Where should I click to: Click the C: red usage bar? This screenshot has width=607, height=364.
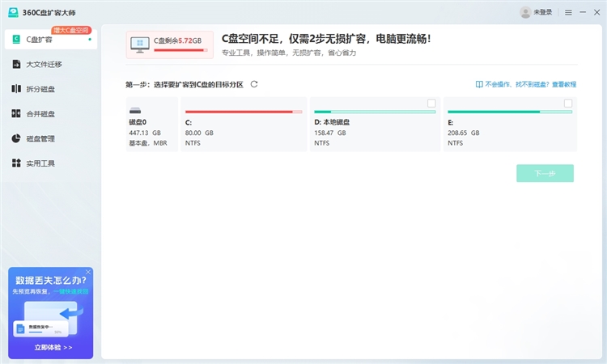244,112
